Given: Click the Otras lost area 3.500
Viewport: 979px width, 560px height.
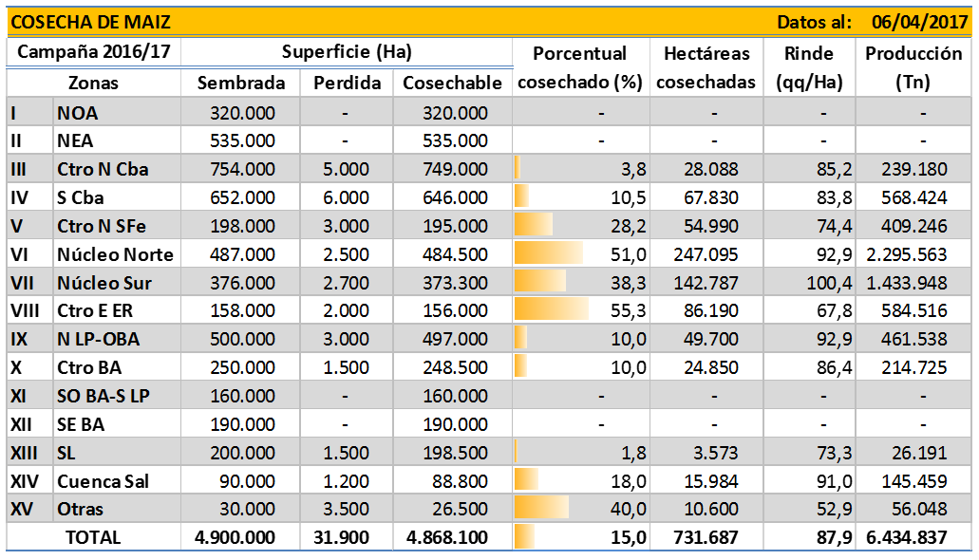Looking at the screenshot, I should tap(347, 510).
